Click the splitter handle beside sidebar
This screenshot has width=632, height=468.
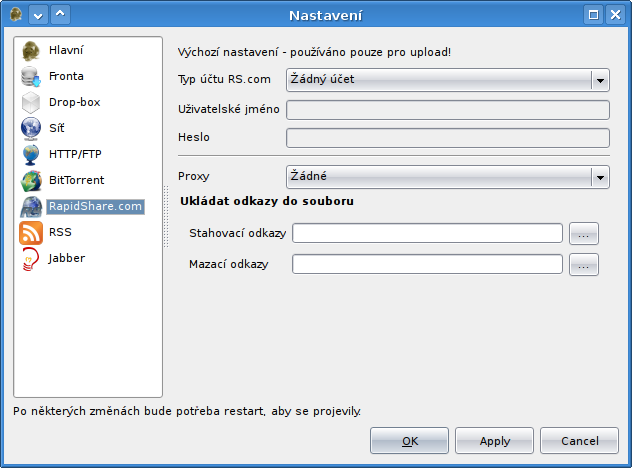click(x=166, y=216)
